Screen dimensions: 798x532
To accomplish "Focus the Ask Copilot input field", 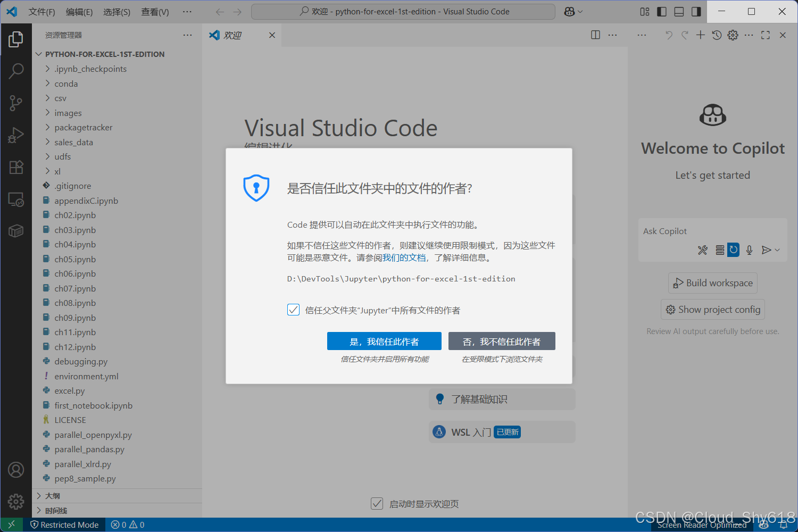I will click(x=713, y=231).
